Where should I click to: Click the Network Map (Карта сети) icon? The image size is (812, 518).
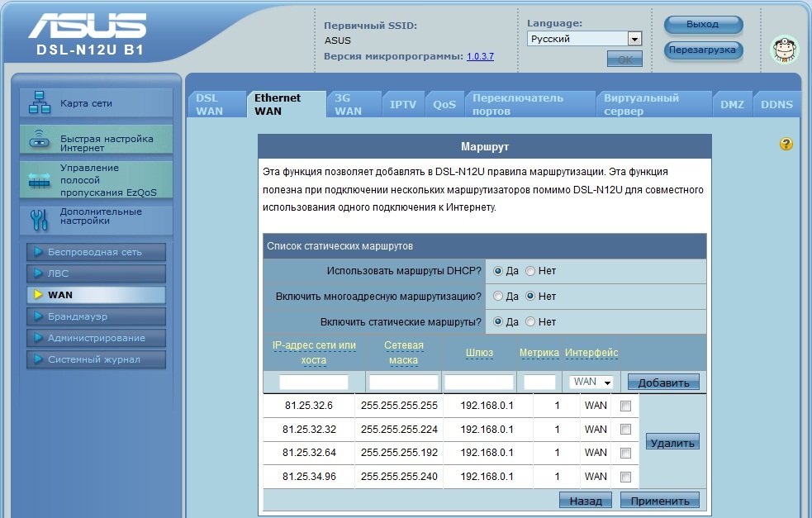(x=40, y=103)
